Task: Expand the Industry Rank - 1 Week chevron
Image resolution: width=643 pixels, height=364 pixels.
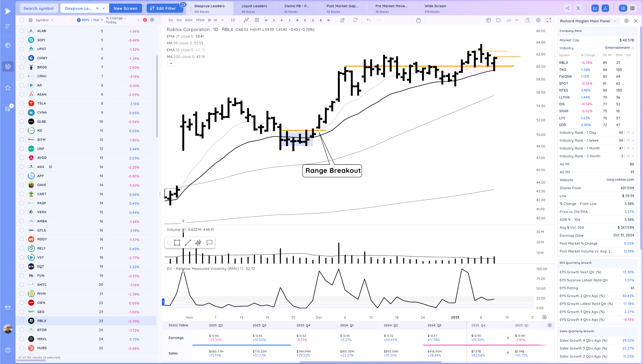Action: [x=633, y=141]
